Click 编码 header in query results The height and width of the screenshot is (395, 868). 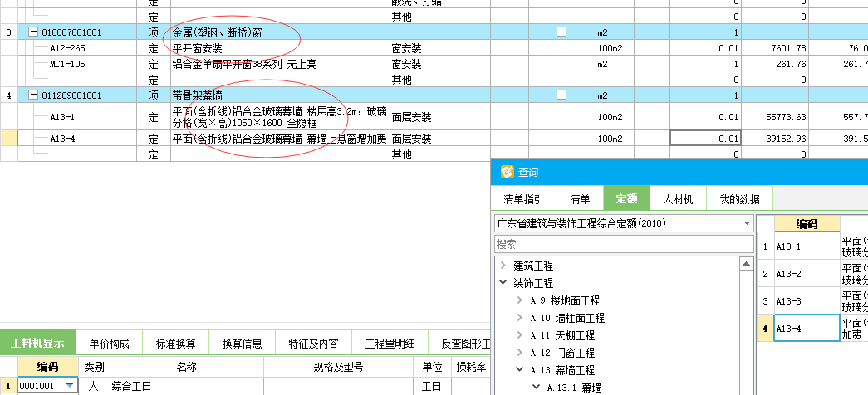(807, 224)
